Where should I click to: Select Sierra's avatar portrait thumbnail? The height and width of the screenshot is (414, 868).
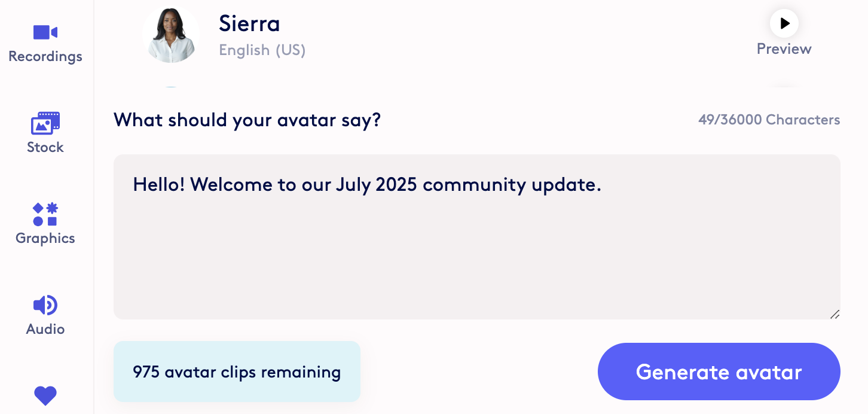pyautogui.click(x=172, y=34)
